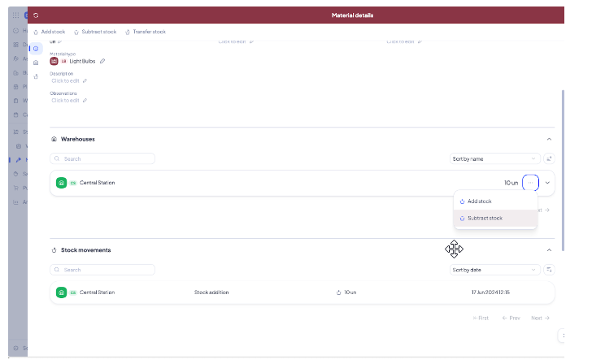Click the date '17 Jun 2024 12:15'
This screenshot has width=605, height=364.
(x=490, y=292)
